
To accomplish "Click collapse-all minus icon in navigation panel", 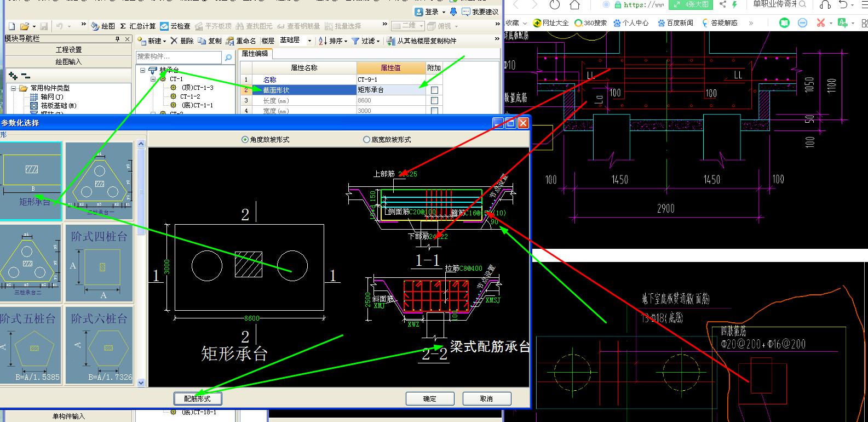I will [x=26, y=76].
